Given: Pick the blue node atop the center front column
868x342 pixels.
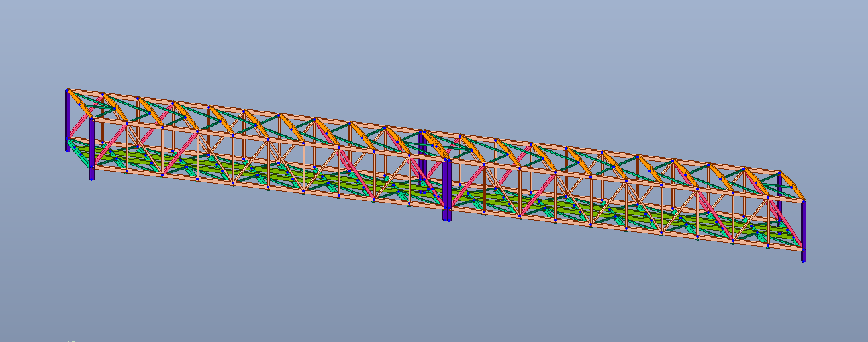Looking at the screenshot, I should 446,160.
